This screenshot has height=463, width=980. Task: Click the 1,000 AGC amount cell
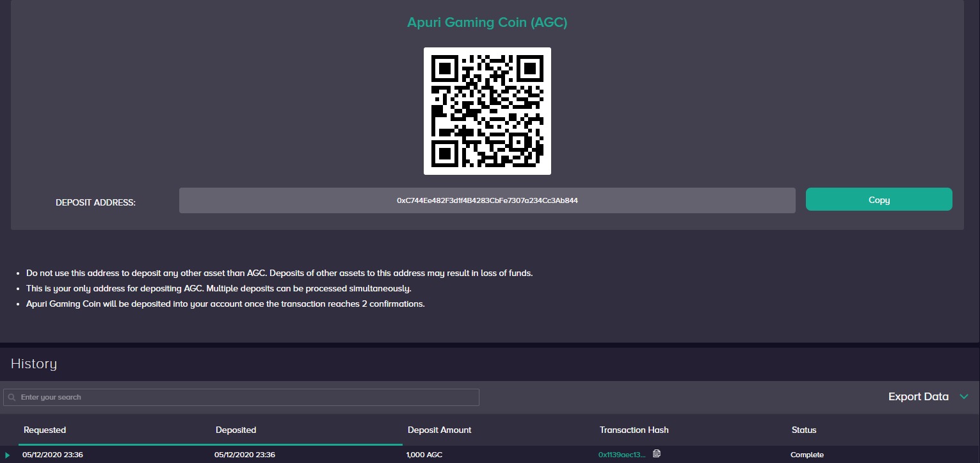pyautogui.click(x=424, y=455)
